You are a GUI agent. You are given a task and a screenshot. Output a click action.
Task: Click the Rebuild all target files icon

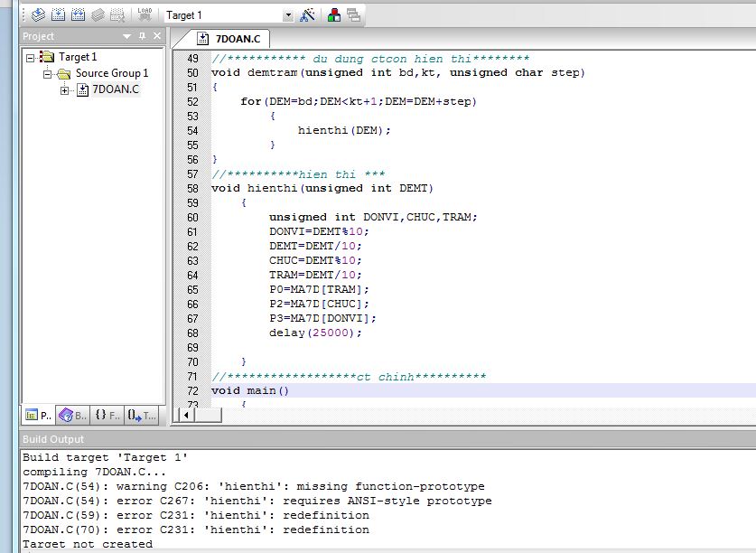click(79, 14)
